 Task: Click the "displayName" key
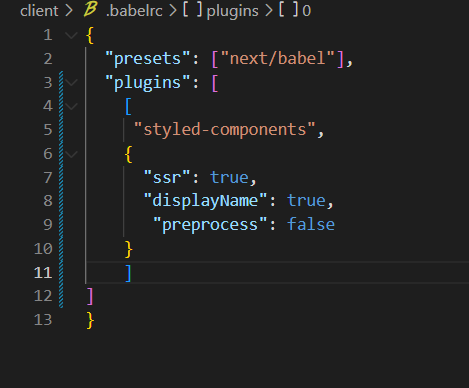(x=205, y=201)
